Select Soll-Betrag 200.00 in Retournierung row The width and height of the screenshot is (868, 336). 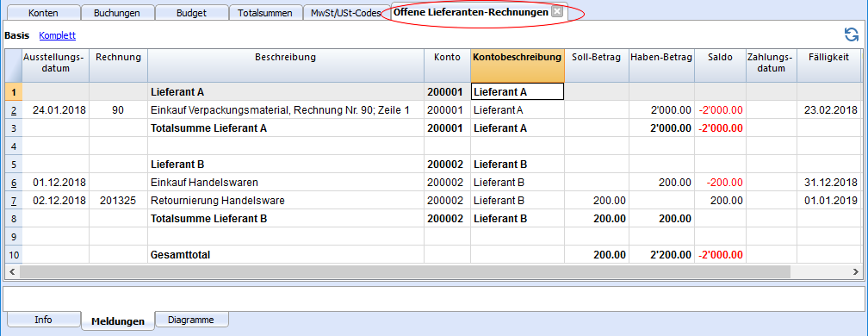pyautogui.click(x=597, y=201)
